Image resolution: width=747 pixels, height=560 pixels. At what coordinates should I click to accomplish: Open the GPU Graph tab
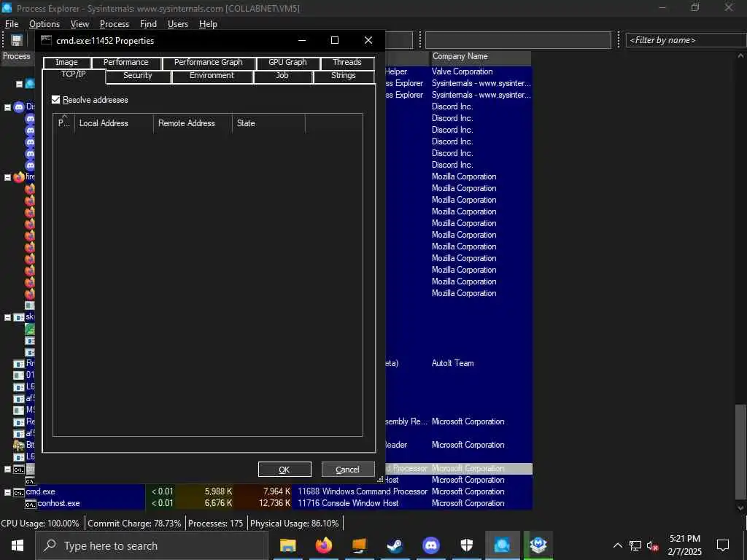coord(287,63)
